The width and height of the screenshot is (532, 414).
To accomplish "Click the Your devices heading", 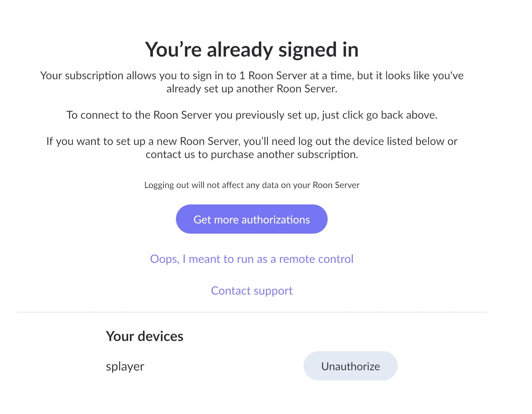I will 144,336.
